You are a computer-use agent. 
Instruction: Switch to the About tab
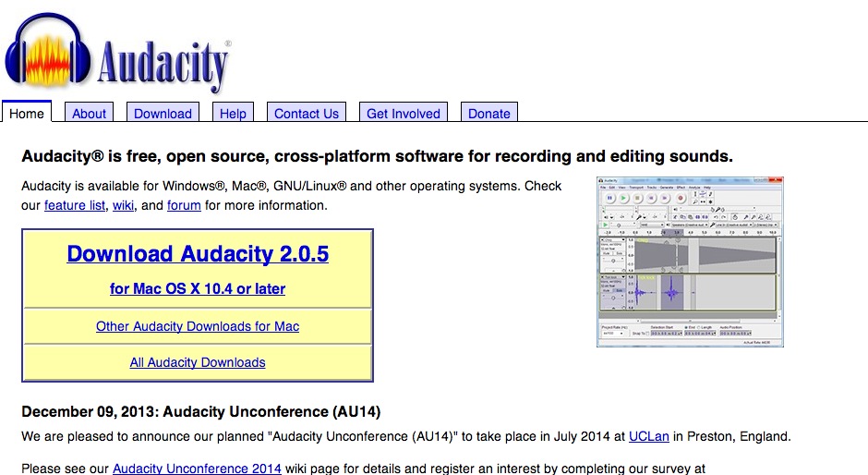[89, 113]
